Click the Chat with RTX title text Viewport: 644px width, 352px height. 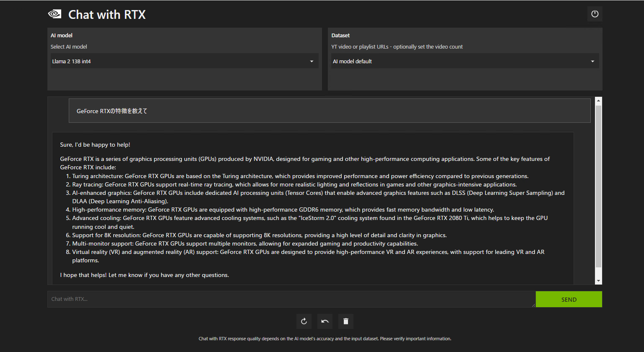click(x=106, y=14)
